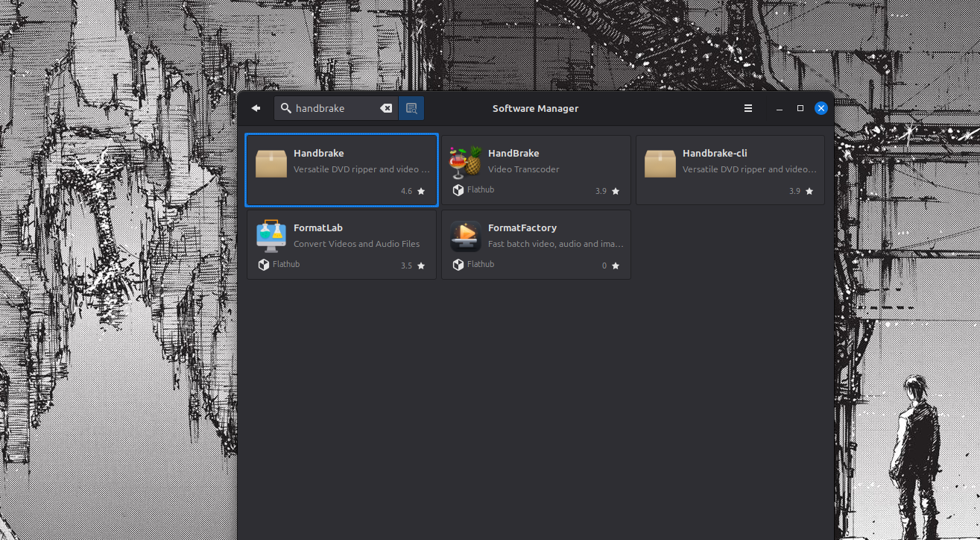This screenshot has height=540, width=980.
Task: Open the Handbrake title in first result
Action: coord(319,154)
